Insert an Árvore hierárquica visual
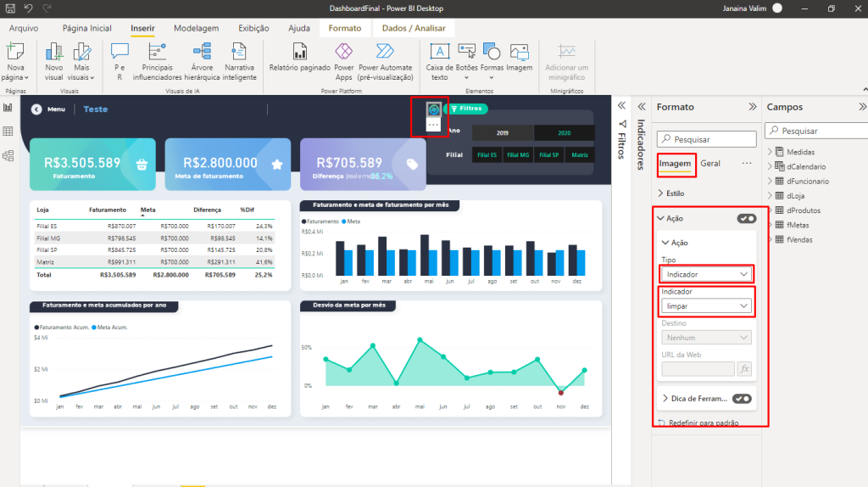This screenshot has width=868, height=487. 202,53
